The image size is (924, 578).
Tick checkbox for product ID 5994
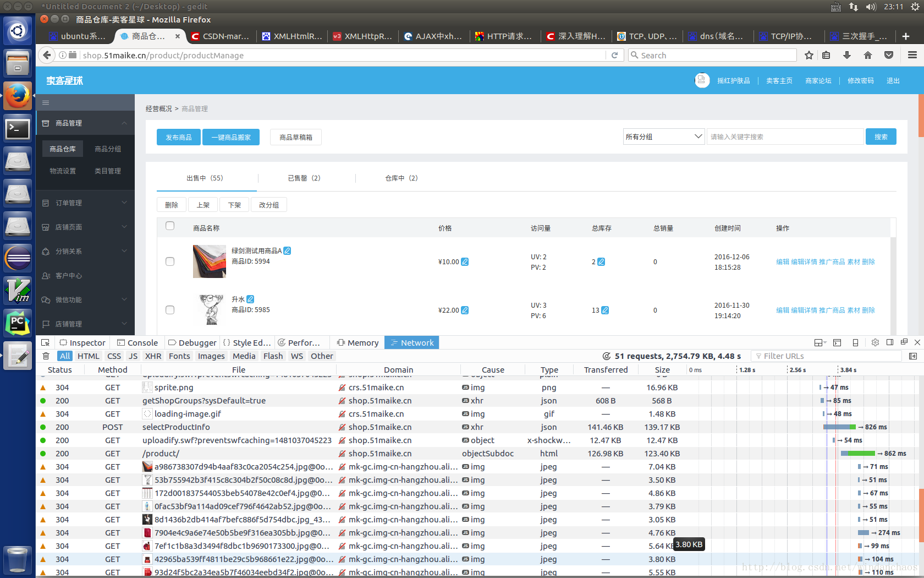[170, 261]
